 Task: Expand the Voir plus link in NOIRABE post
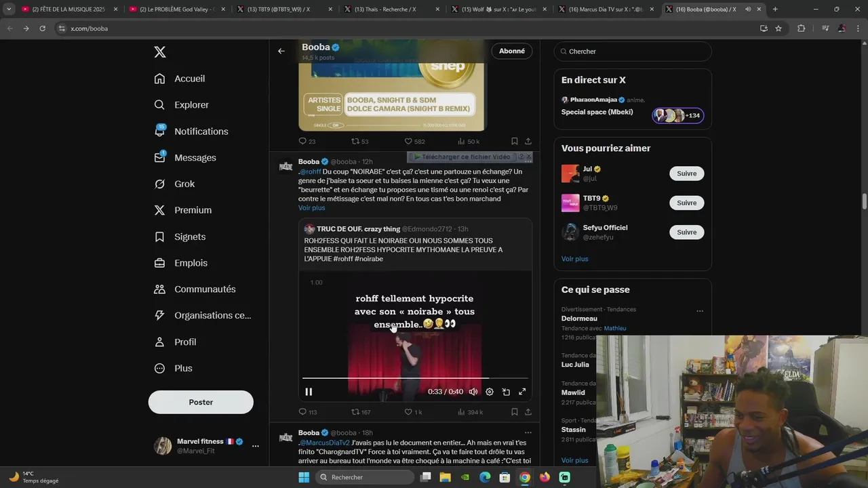click(312, 208)
